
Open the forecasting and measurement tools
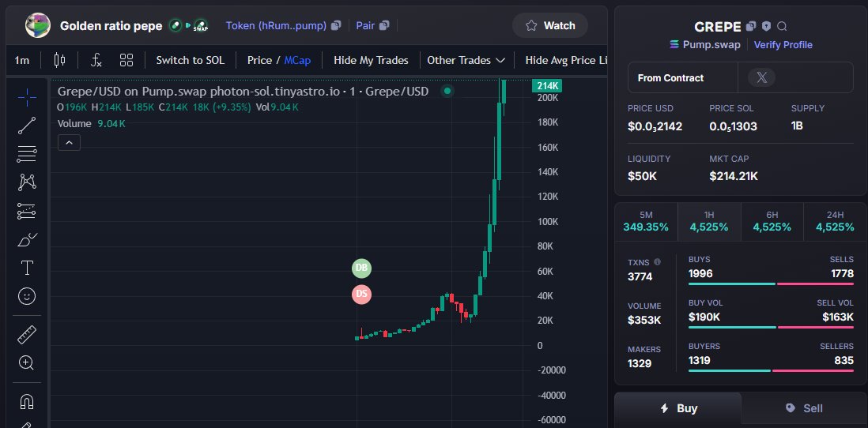27,211
